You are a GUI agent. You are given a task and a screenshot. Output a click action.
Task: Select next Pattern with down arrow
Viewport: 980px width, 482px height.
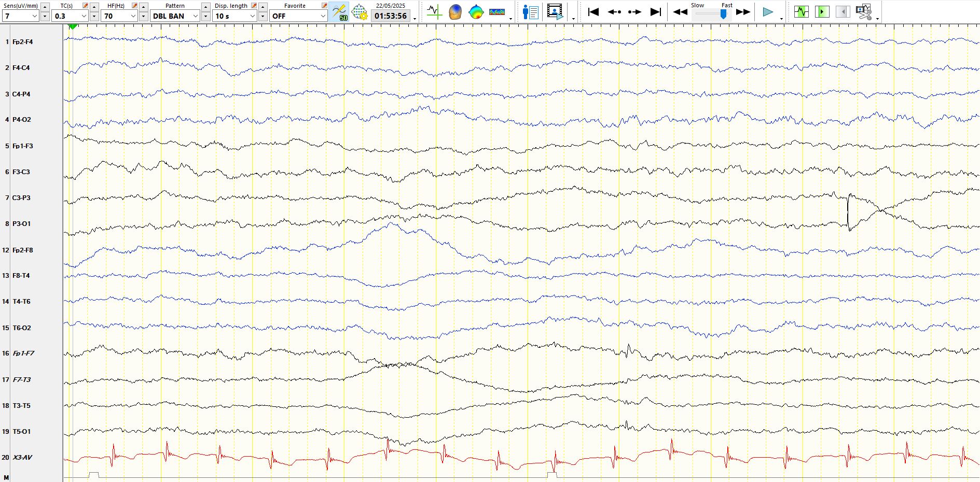coord(206,17)
